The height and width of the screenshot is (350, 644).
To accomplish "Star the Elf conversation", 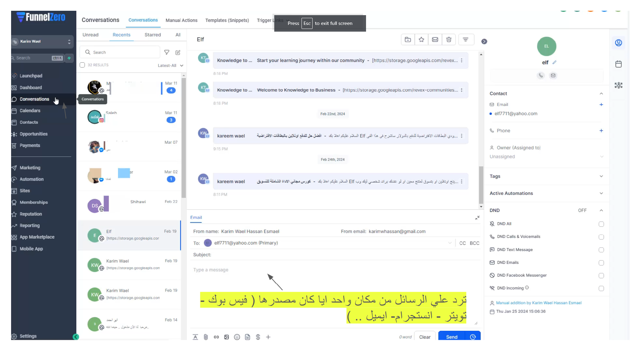I will (421, 40).
